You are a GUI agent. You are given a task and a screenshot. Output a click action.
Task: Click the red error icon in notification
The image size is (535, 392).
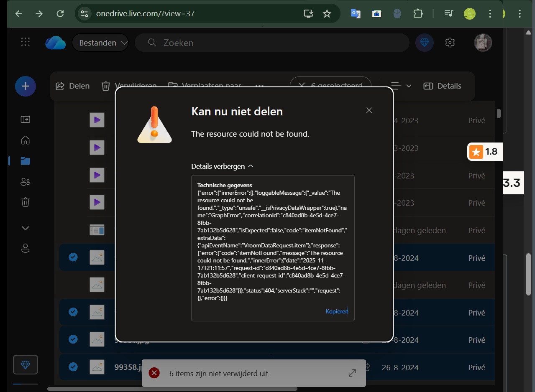click(x=154, y=373)
